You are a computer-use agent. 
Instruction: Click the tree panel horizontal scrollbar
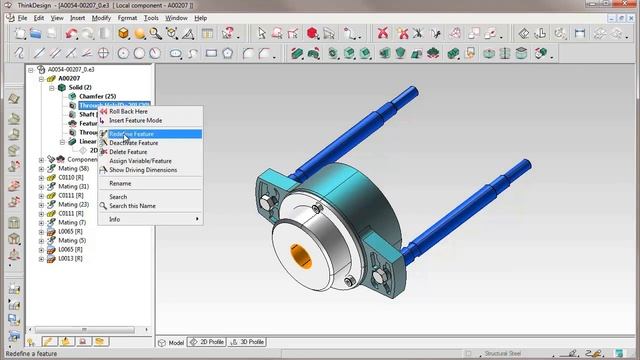coord(84,329)
